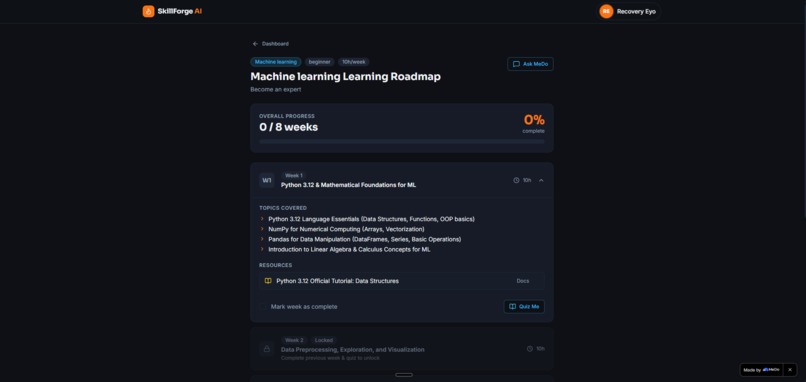Click the Pandas for Data Manipulation topic
This screenshot has width=806, height=382.
tap(364, 240)
